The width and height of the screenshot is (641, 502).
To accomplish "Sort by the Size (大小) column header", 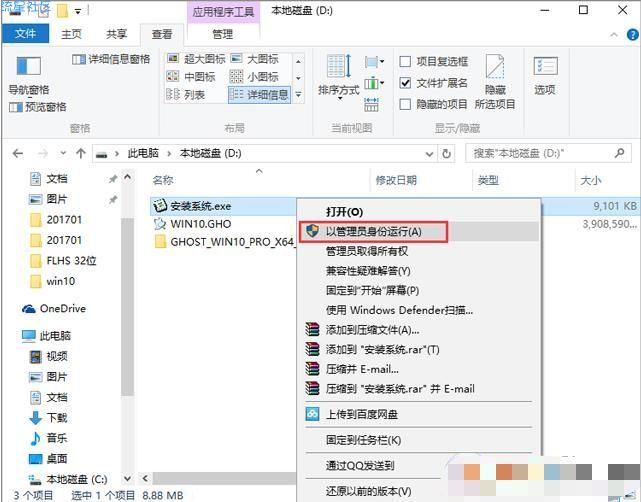I will [591, 180].
